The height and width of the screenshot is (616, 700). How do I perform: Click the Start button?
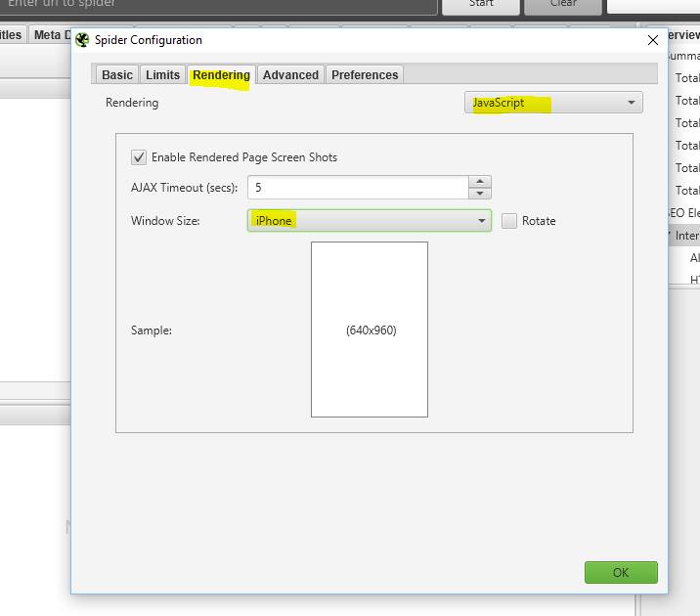(x=481, y=4)
